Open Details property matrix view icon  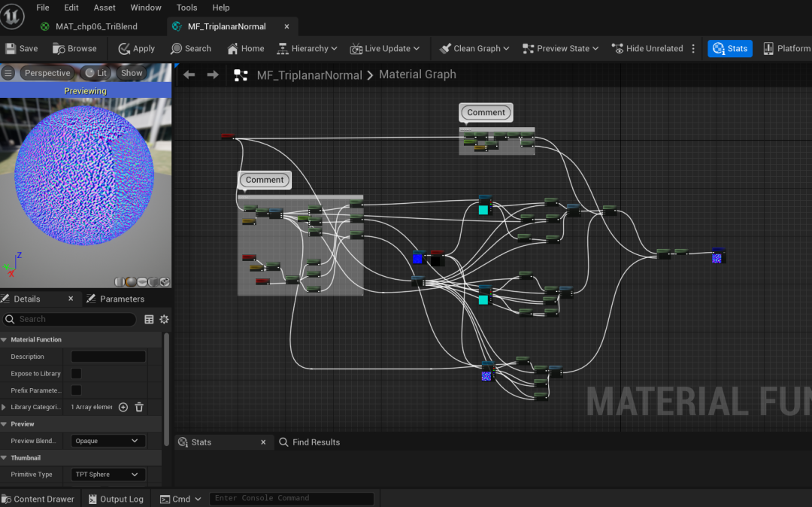(149, 319)
